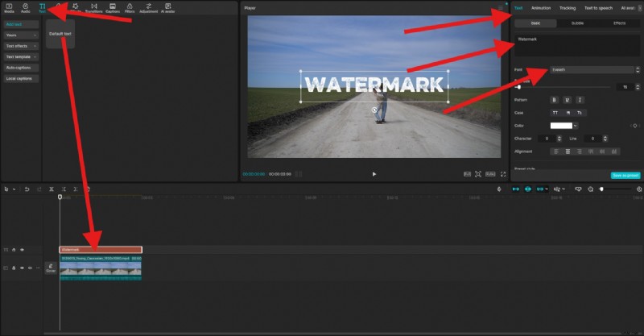Open the selection tool mode dropdown

coord(14,189)
